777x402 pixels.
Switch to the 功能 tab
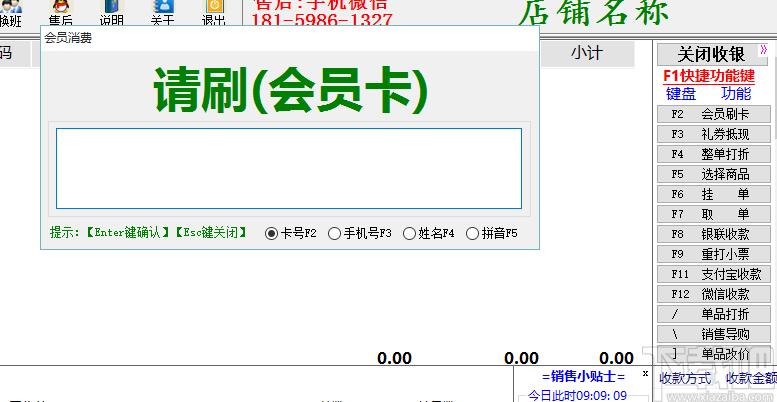click(736, 93)
